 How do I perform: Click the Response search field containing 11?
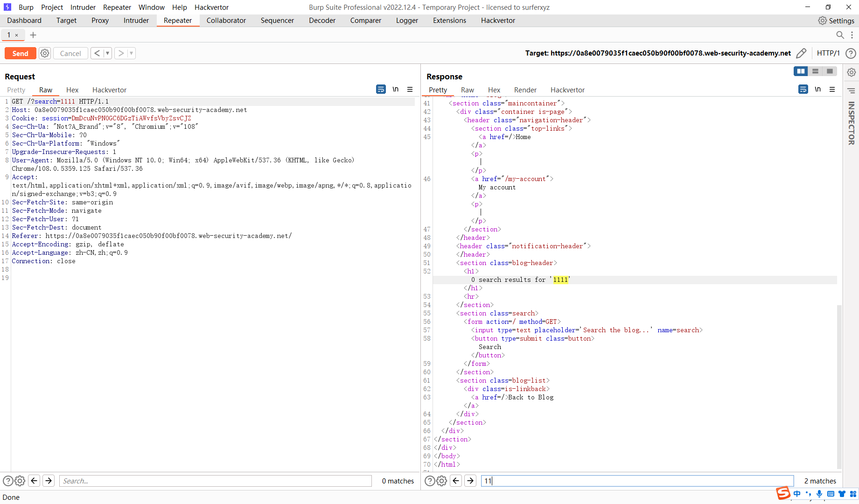tap(637, 481)
